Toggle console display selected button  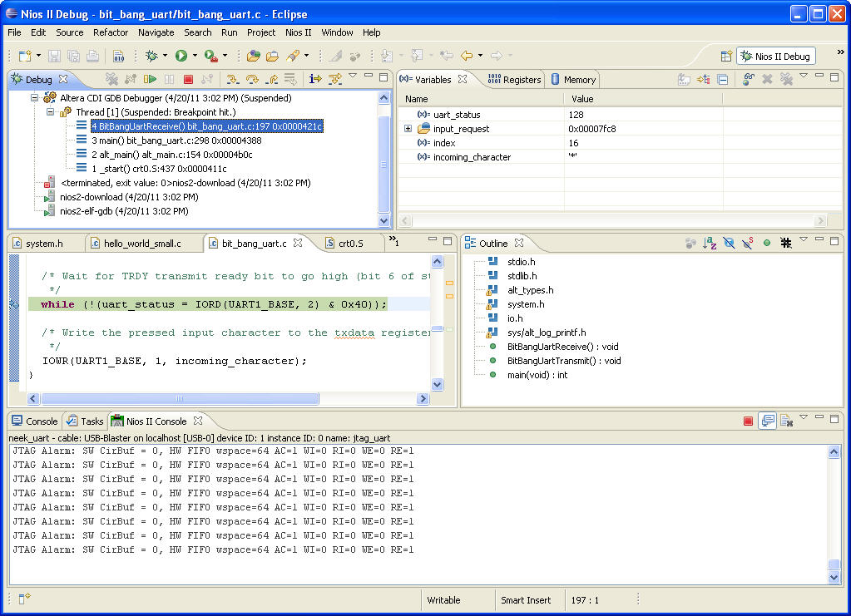(x=768, y=421)
